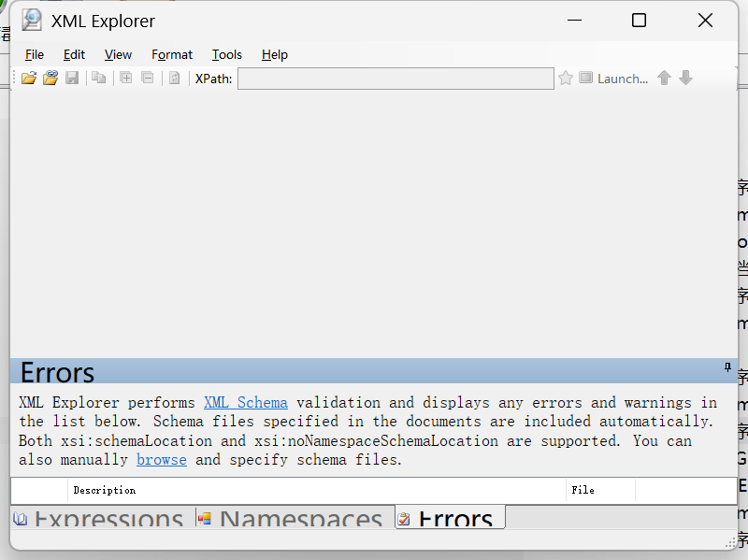748x560 pixels.
Task: Refresh the XML document
Action: [175, 78]
